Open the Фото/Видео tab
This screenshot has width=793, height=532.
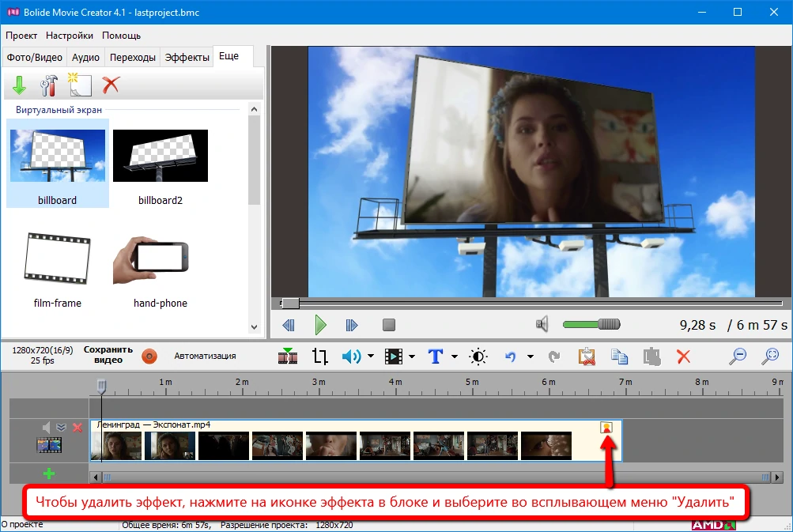coord(34,57)
